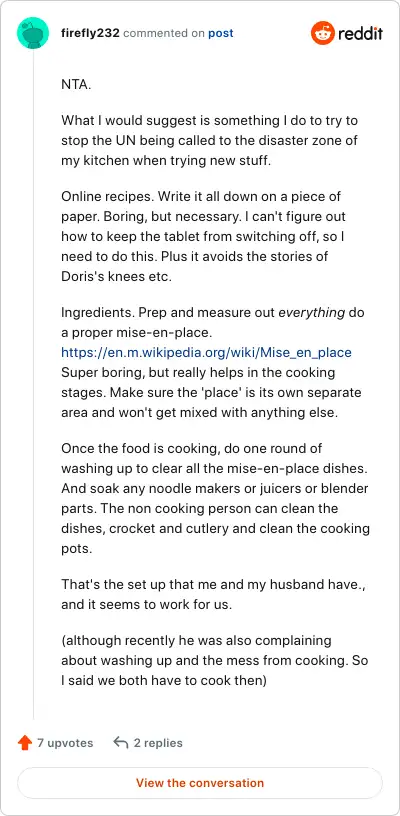
Task: Click the vertical comment thread line
Action: [33, 384]
